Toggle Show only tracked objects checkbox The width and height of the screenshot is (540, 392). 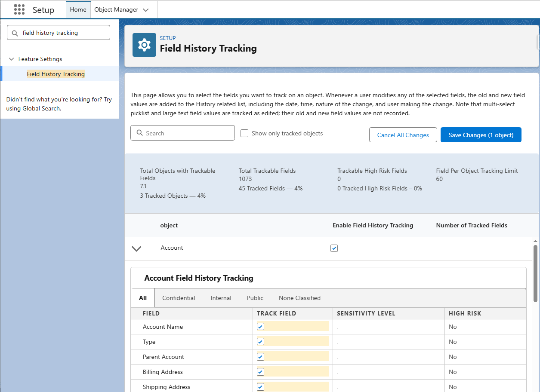pos(244,133)
